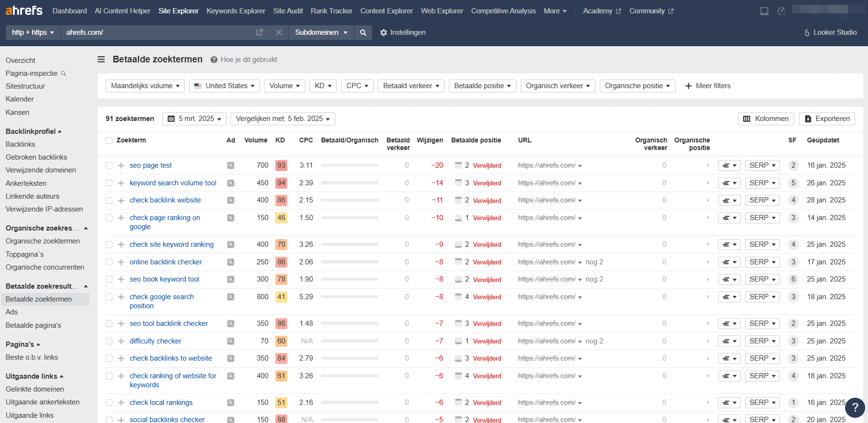Screen dimensions: 868x423
Task: Add check local rankings with plus icon
Action: (121, 403)
